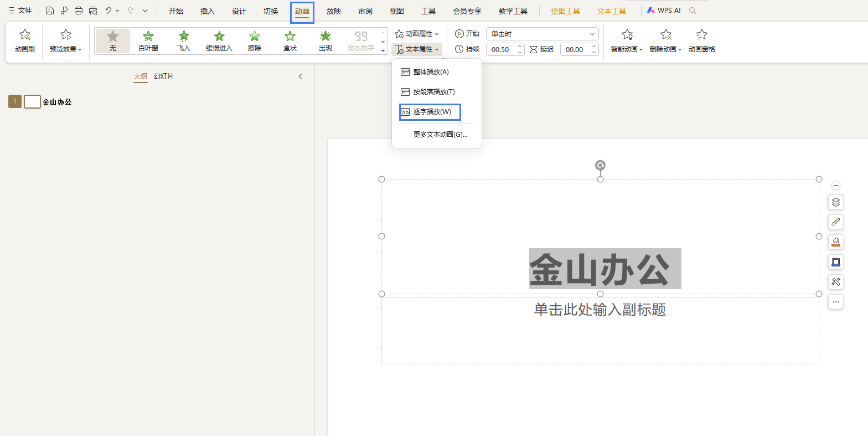Click the collapse minus icon beside slide
Screen dimensions: 868x436
pos(836,186)
